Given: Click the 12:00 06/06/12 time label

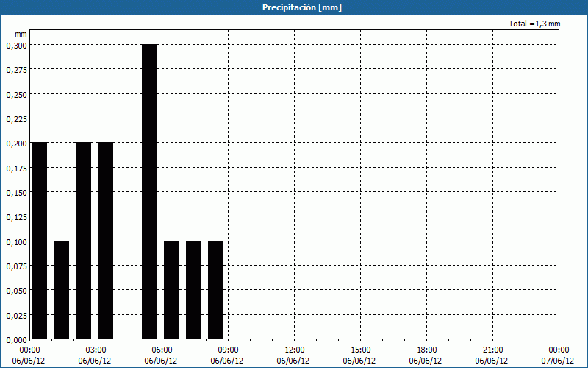Looking at the screenshot, I should (x=293, y=355).
